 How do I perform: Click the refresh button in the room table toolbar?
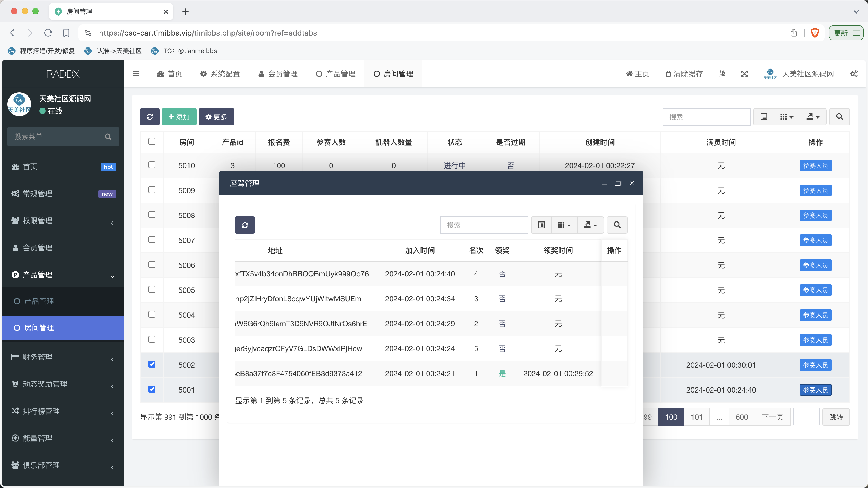pyautogui.click(x=150, y=117)
